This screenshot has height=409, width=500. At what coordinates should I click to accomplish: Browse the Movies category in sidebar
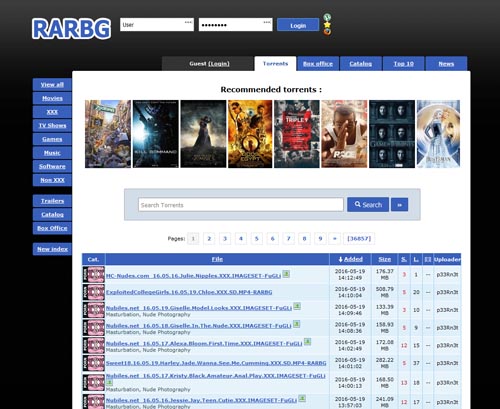tap(52, 98)
